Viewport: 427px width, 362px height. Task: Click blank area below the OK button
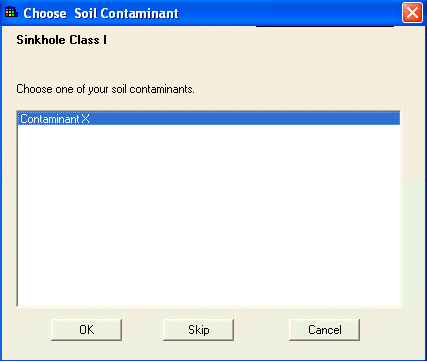coord(86,350)
